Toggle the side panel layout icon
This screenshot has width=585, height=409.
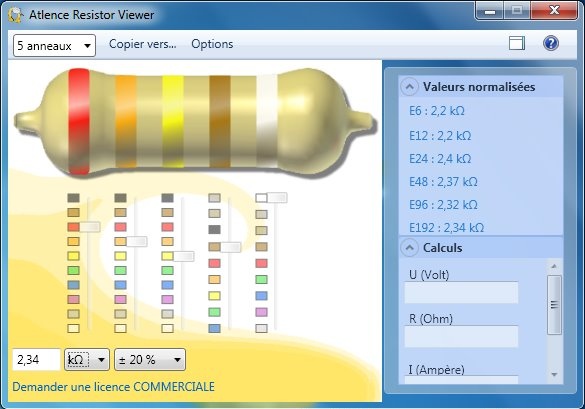coord(517,43)
